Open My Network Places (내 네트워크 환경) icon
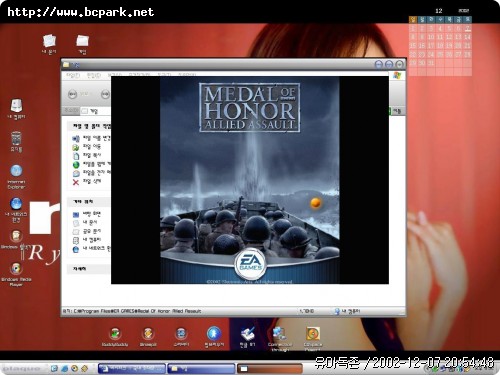 (x=16, y=209)
